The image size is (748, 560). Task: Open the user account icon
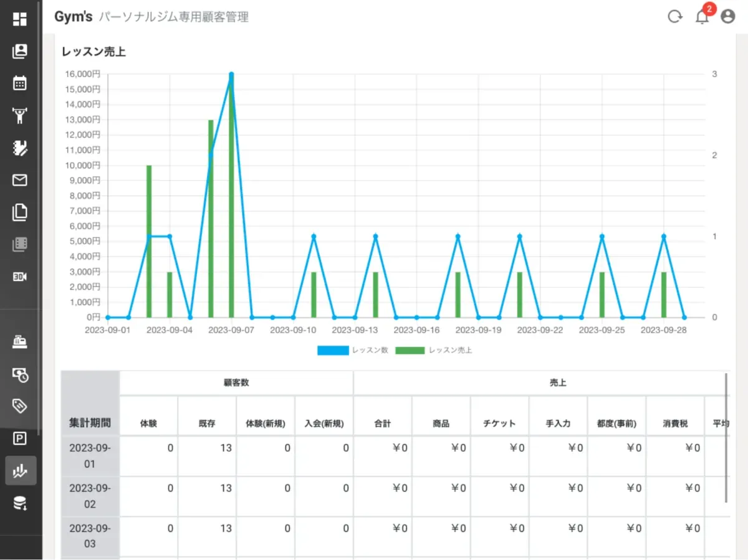(x=727, y=17)
